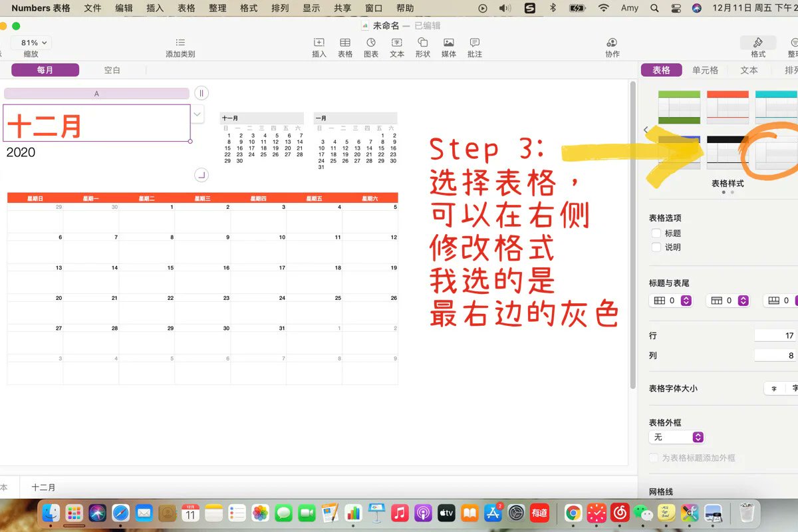798x532 pixels.
Task: Open FaceTime from the Dock
Action: pyautogui.click(x=307, y=513)
